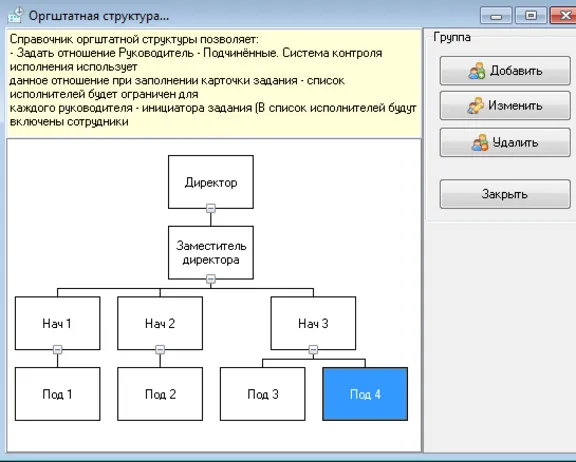Click the add-user icon on Добавить
The width and height of the screenshot is (576, 462).
coord(477,71)
